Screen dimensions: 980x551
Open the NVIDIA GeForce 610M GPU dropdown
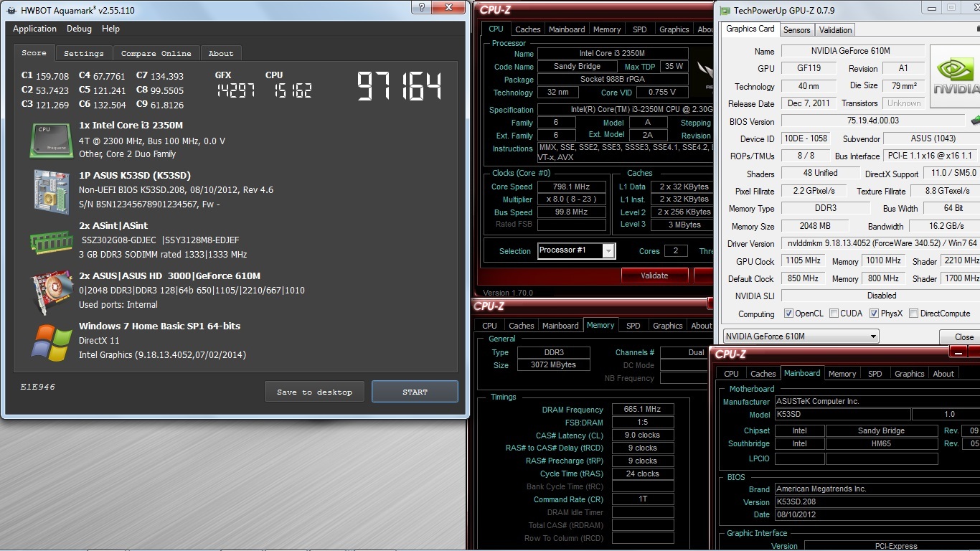800,336
